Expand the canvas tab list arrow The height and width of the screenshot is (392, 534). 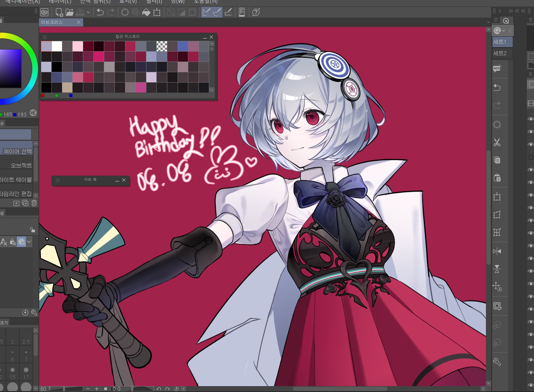(x=489, y=22)
